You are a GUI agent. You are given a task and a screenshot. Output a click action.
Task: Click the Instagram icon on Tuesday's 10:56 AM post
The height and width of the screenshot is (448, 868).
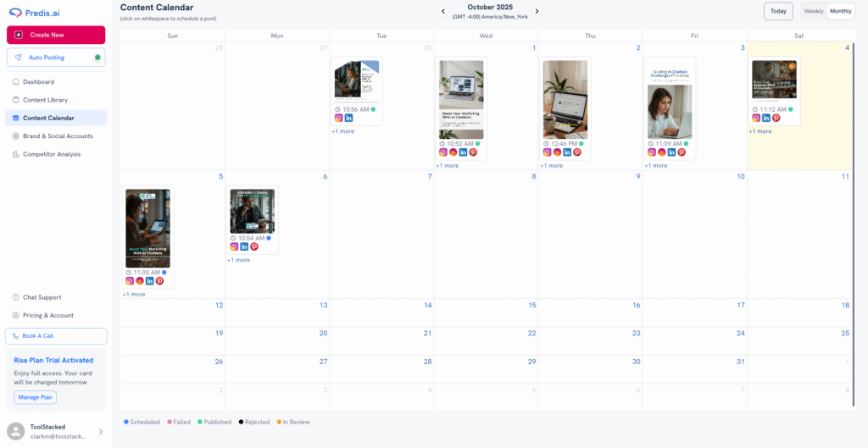tap(338, 119)
